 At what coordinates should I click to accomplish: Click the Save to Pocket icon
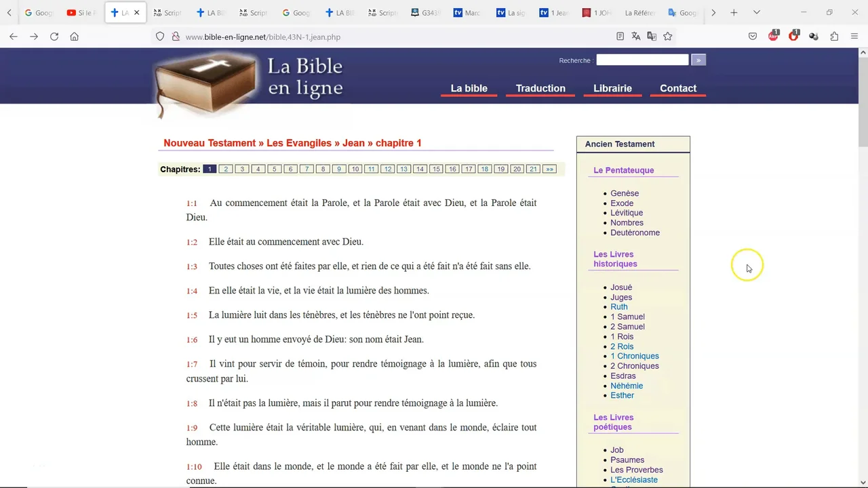753,37
